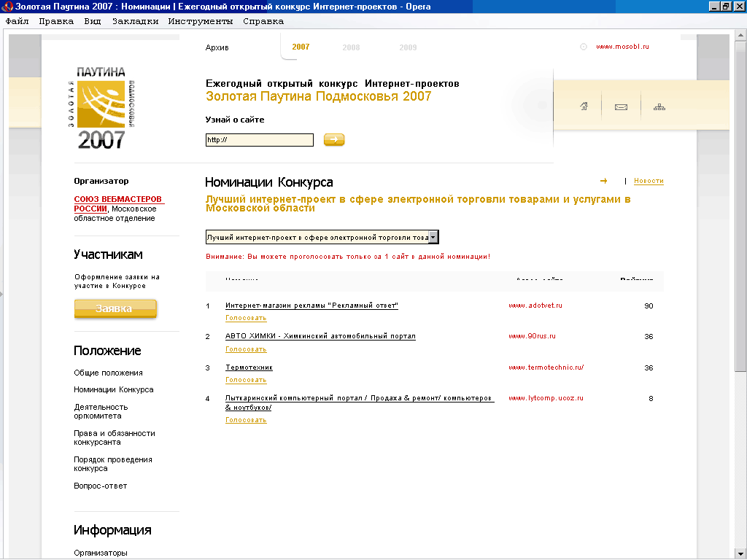Click the http:// site address input field
Image resolution: width=747 pixels, height=560 pixels.
[259, 140]
